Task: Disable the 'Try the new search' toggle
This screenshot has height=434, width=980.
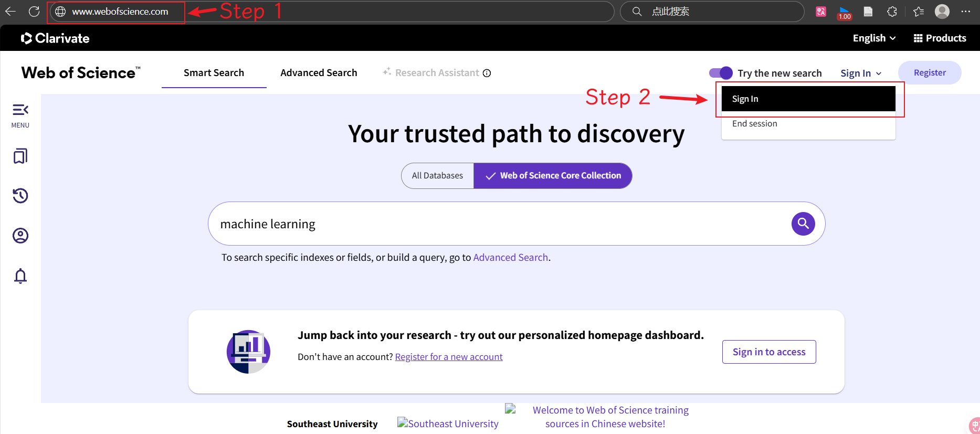Action: click(721, 73)
